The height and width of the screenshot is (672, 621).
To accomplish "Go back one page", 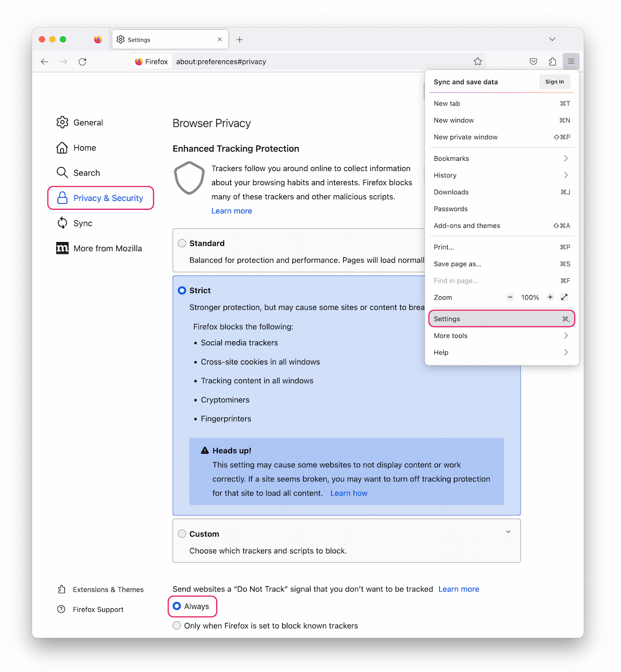I will 45,62.
